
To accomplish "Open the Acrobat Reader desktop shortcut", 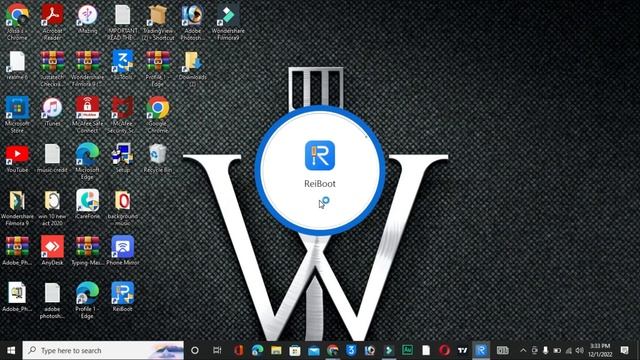I will pos(52,21).
